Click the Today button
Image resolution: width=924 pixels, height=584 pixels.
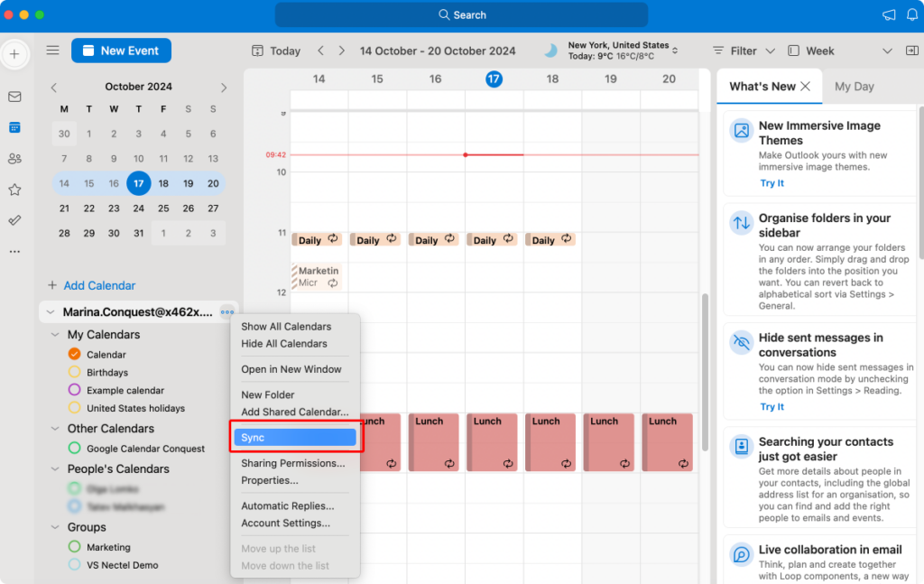276,51
